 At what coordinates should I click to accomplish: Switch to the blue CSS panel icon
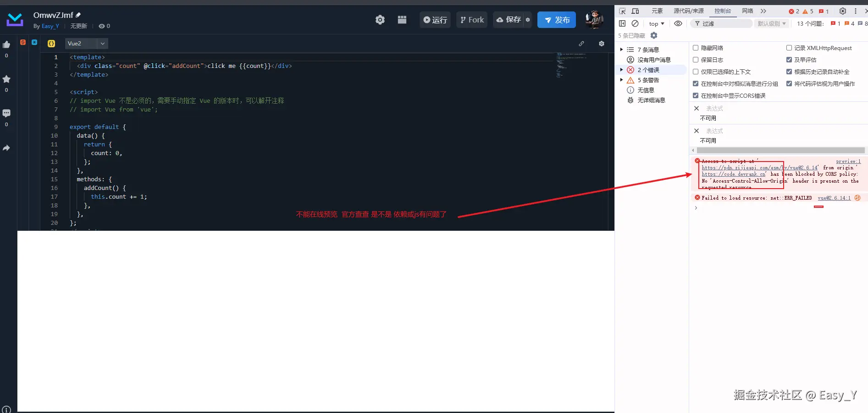pos(34,42)
